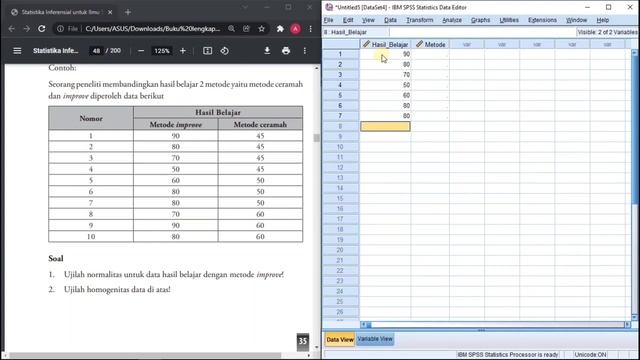The height and width of the screenshot is (360, 640).
Task: Open the browser extensions puzzle icon
Action: coord(280,29)
